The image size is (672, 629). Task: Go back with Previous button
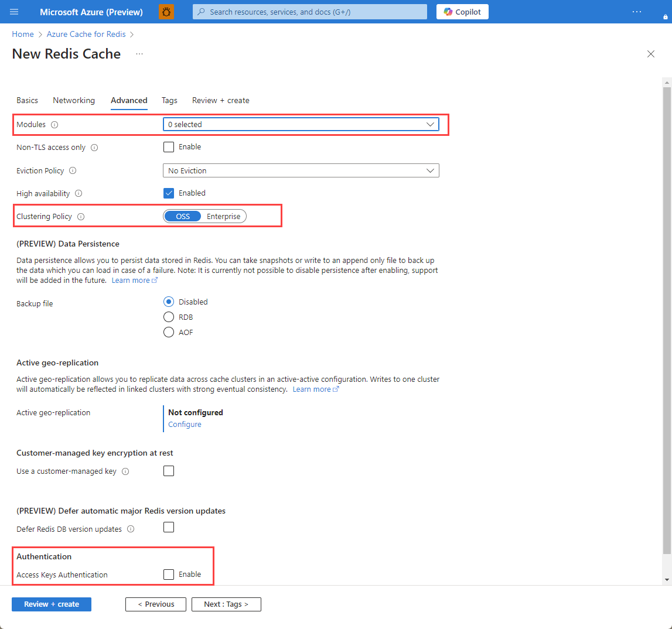pos(156,604)
